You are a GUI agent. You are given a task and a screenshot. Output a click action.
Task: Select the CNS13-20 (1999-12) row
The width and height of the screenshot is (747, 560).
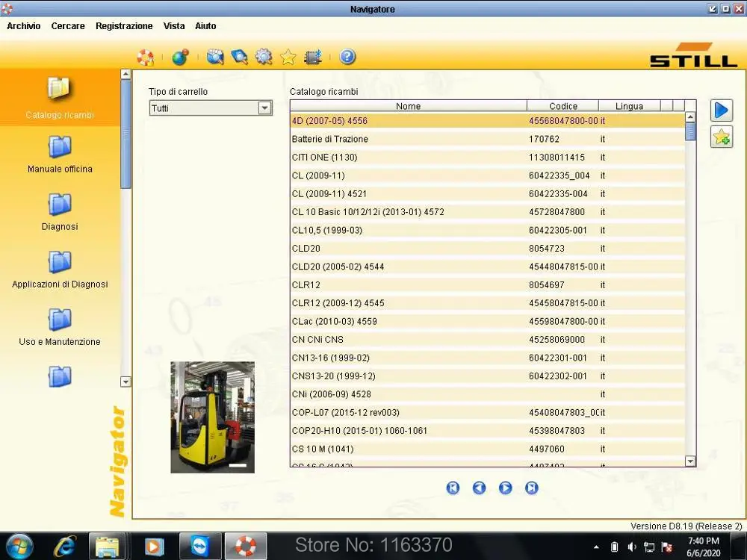487,376
